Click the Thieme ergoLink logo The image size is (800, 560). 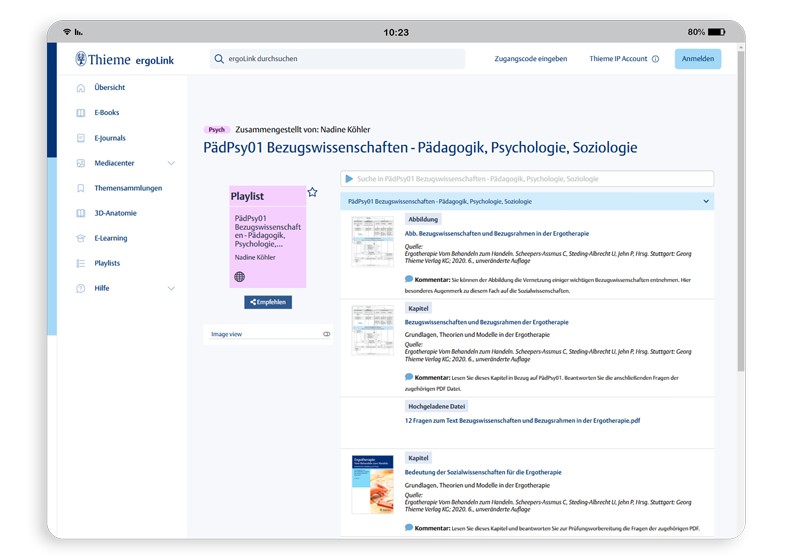124,59
